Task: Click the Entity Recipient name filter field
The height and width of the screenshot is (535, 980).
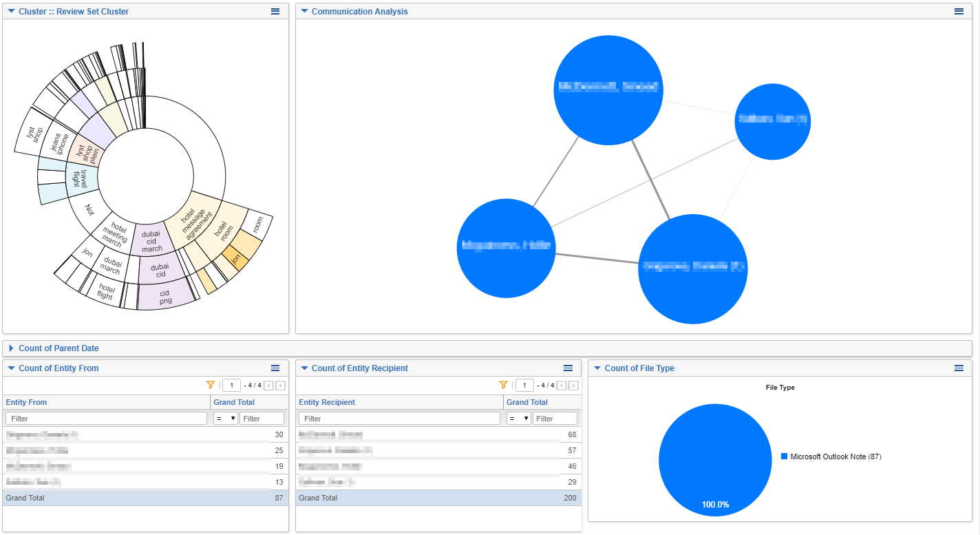Action: click(x=399, y=419)
